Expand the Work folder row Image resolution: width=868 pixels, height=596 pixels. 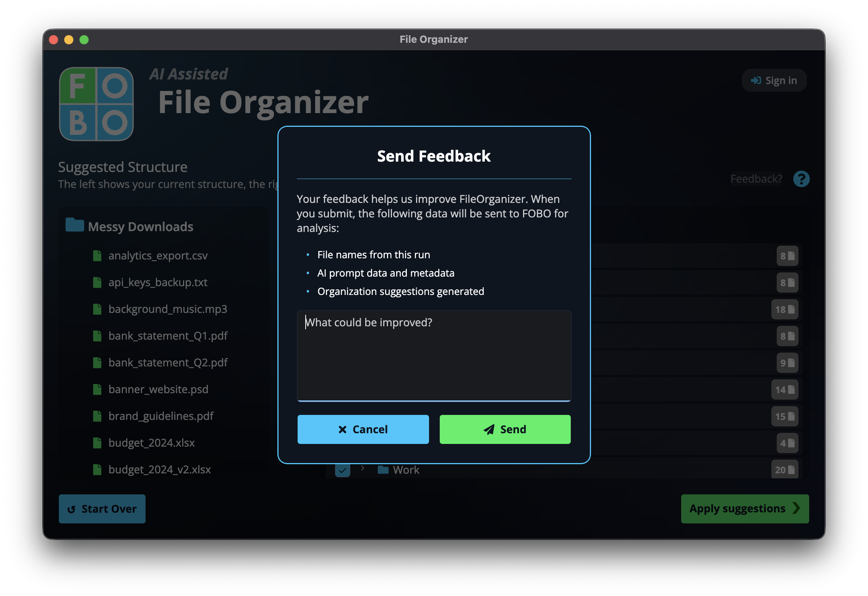click(x=362, y=470)
